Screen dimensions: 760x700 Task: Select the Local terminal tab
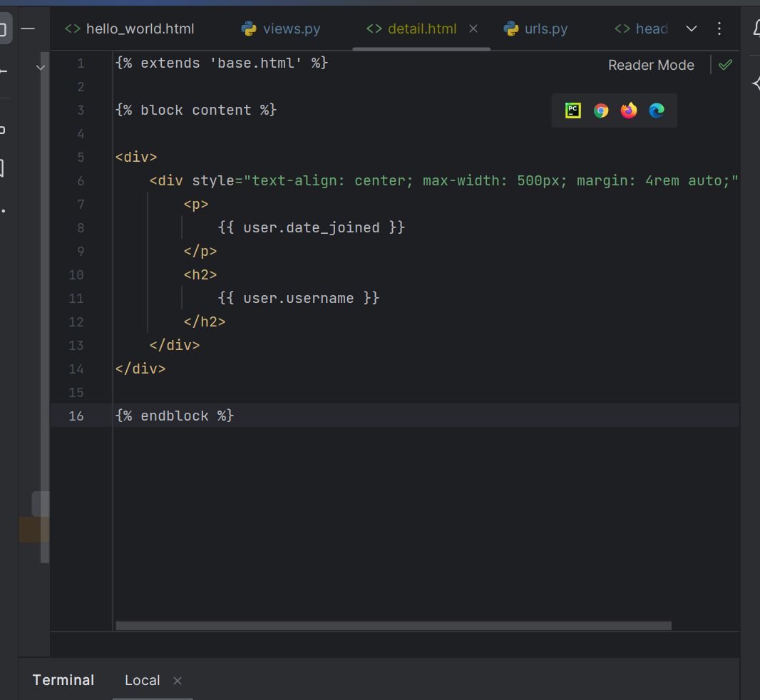coord(143,681)
